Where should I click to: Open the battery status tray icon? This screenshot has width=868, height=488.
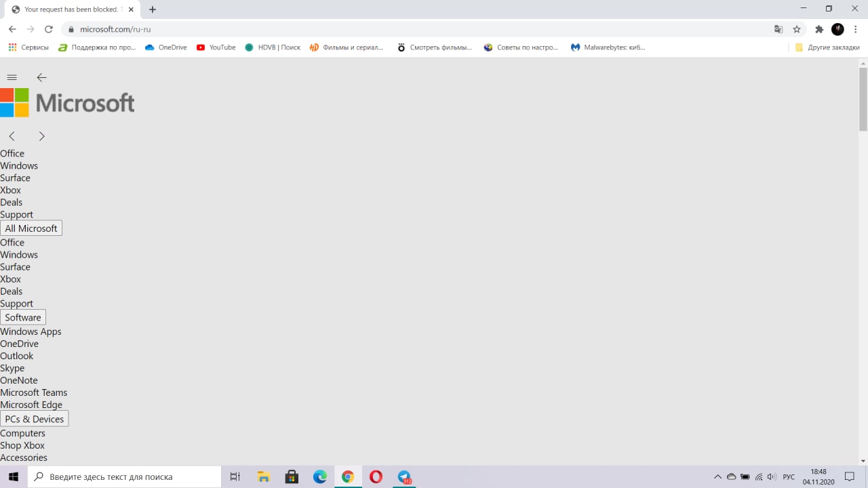pyautogui.click(x=745, y=476)
